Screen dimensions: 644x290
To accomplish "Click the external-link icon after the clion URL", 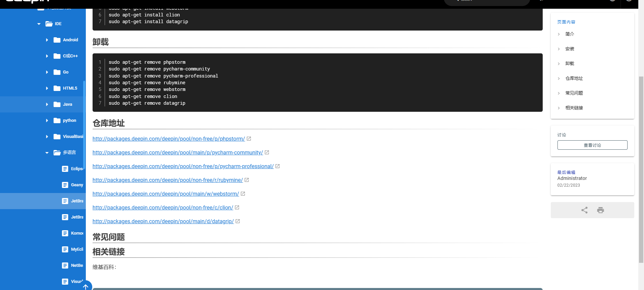I will (237, 207).
